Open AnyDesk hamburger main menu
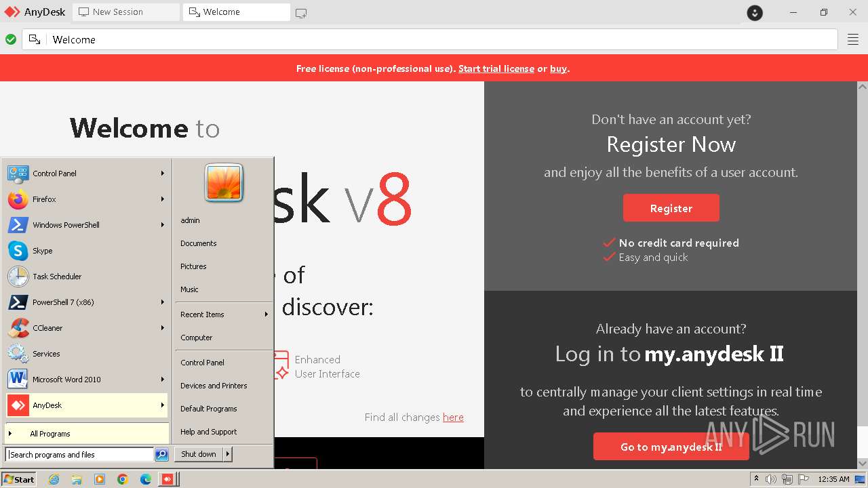 tap(853, 40)
